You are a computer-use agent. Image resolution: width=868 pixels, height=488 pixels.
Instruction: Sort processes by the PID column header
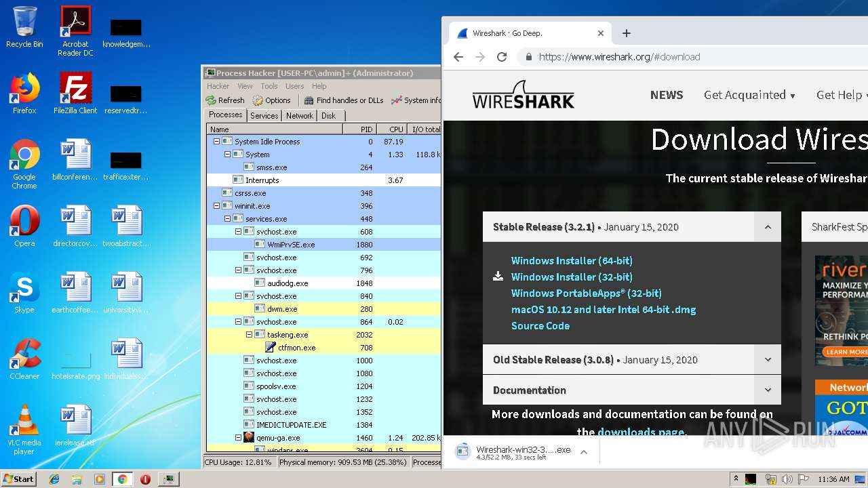[359, 129]
